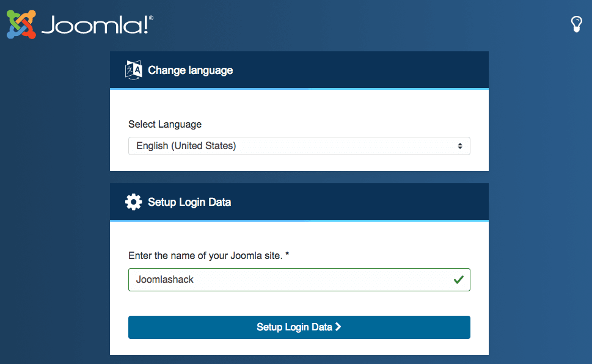This screenshot has width=592, height=364.
Task: Click the Joomla! logo
Action: [x=79, y=24]
